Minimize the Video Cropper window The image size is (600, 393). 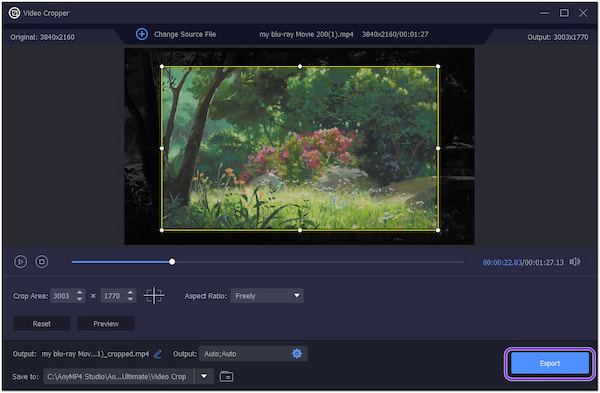pyautogui.click(x=544, y=13)
